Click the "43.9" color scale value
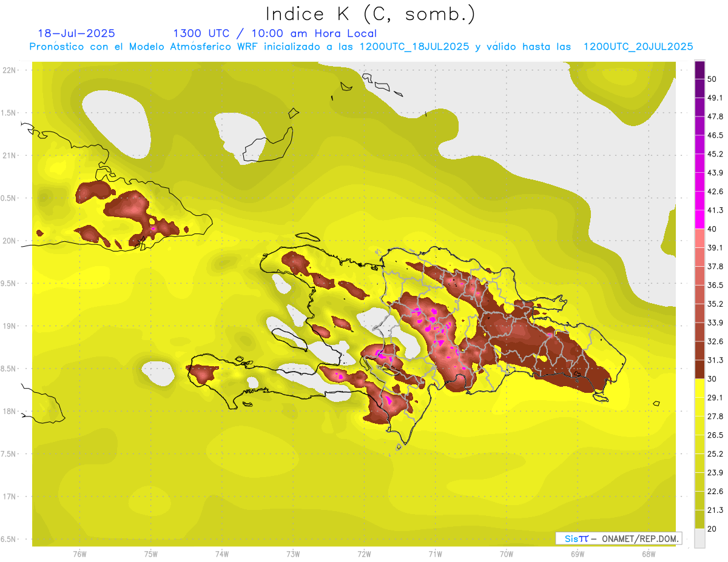The height and width of the screenshot is (562, 728). [715, 173]
